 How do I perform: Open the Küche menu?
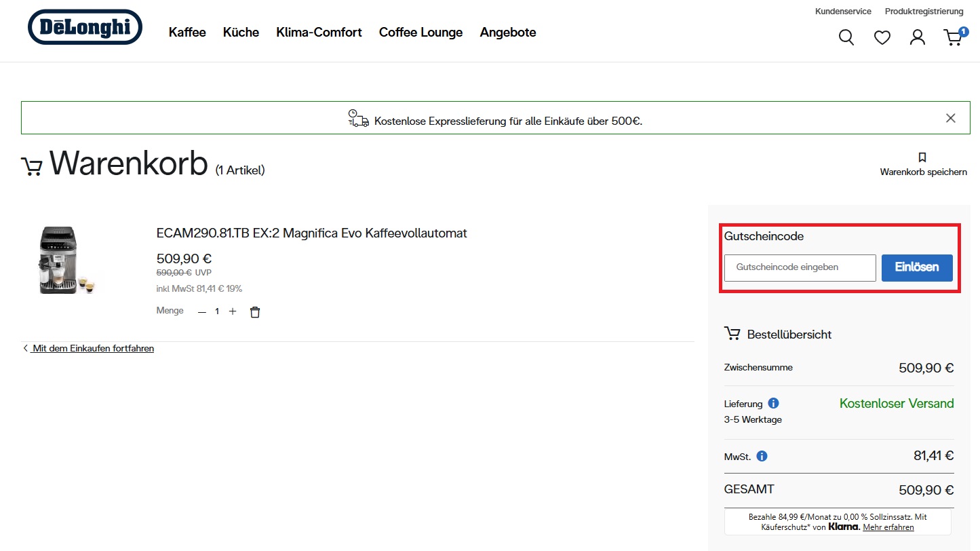click(x=241, y=33)
